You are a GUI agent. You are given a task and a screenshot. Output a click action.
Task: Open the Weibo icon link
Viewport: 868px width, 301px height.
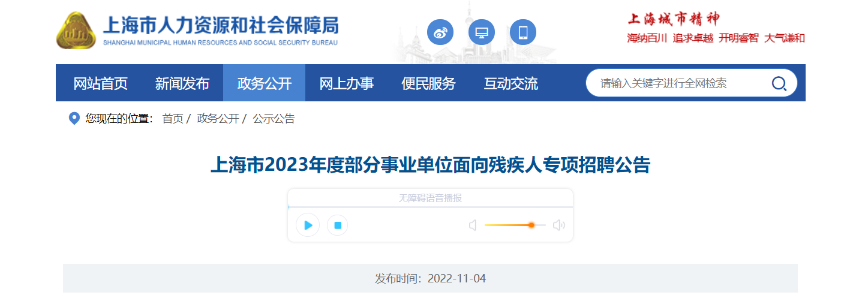tap(440, 32)
